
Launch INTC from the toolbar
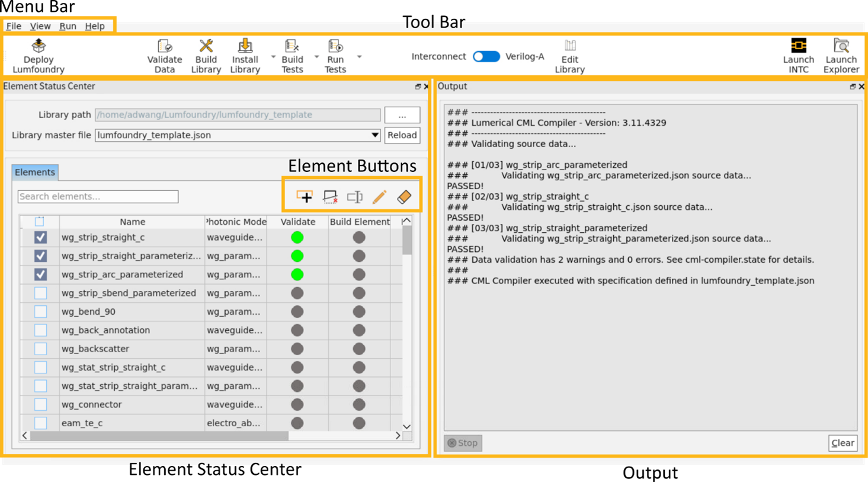(x=799, y=55)
